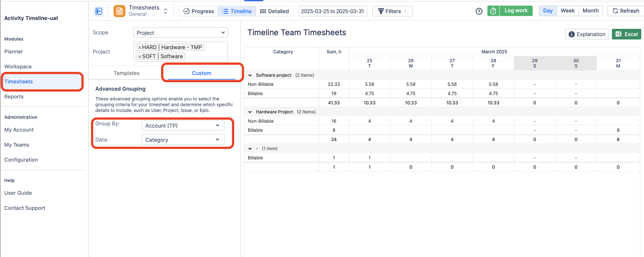Remove the HARD project tag
This screenshot has height=257, width=644.
(139, 47)
